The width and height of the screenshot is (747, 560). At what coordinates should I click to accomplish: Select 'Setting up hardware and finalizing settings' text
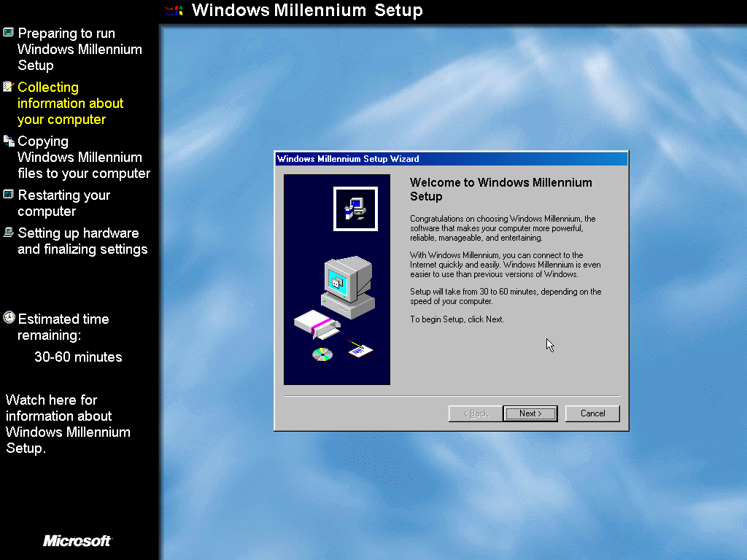[x=82, y=241]
